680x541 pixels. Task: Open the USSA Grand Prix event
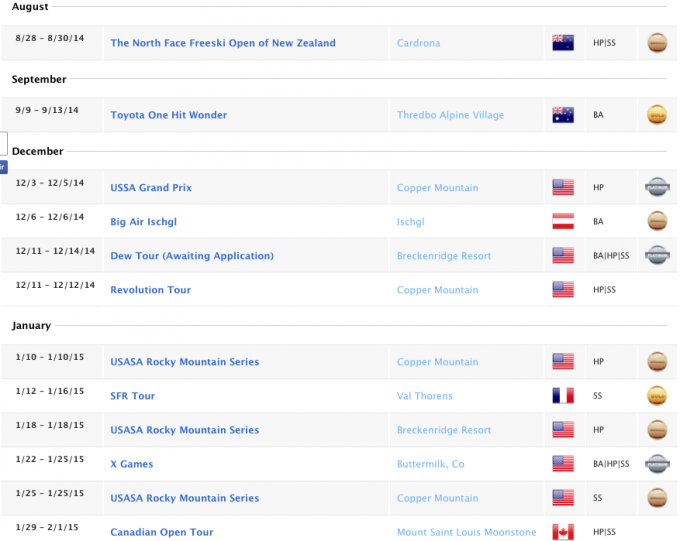point(150,187)
